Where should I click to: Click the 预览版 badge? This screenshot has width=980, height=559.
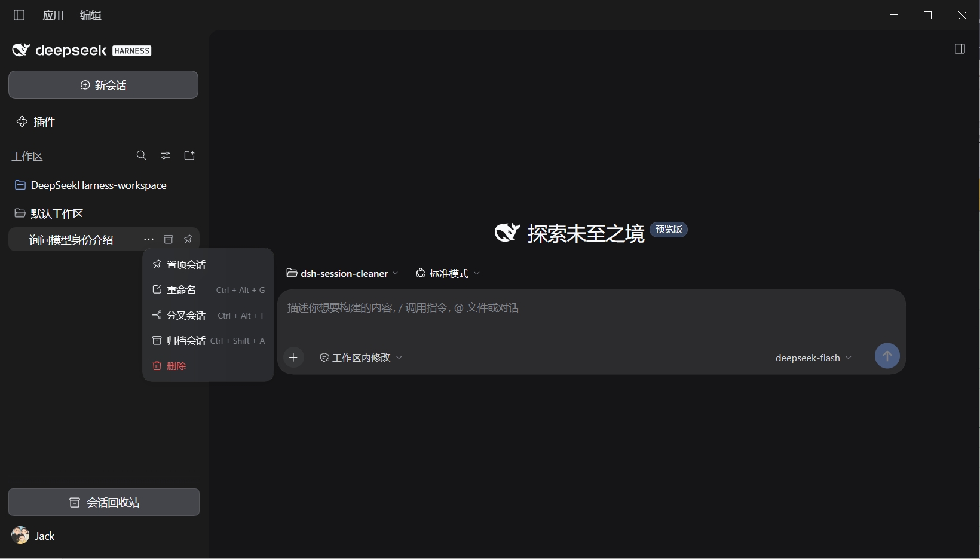[669, 230]
